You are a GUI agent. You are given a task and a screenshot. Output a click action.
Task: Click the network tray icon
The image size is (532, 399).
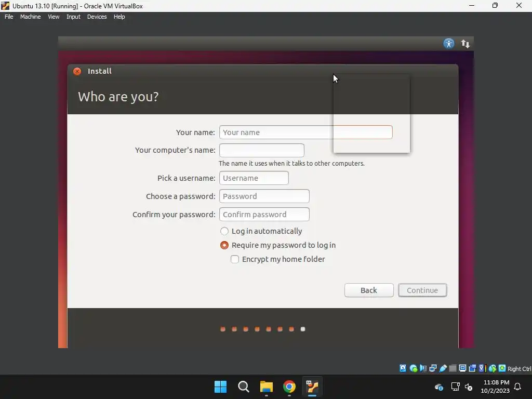coord(455,387)
